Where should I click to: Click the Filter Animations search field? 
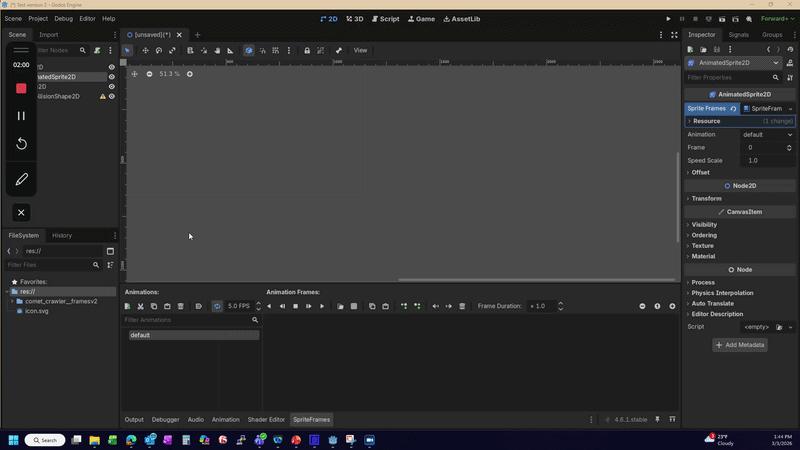click(x=187, y=320)
